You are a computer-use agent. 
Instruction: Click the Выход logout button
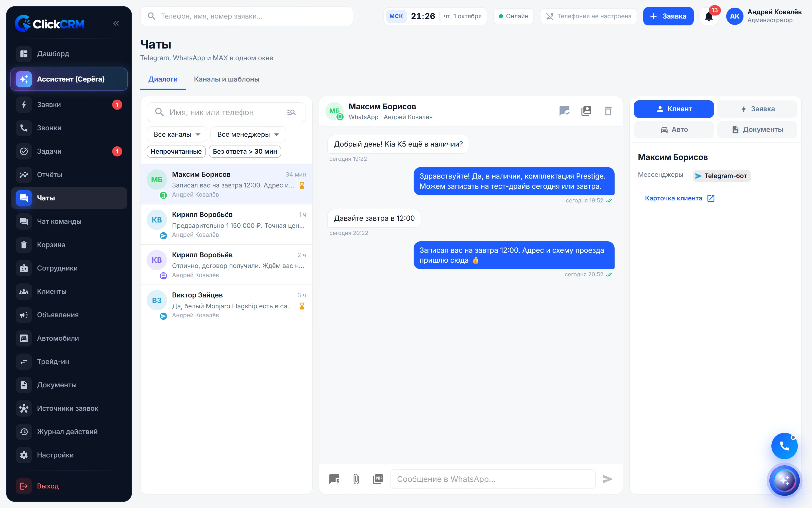click(x=69, y=486)
